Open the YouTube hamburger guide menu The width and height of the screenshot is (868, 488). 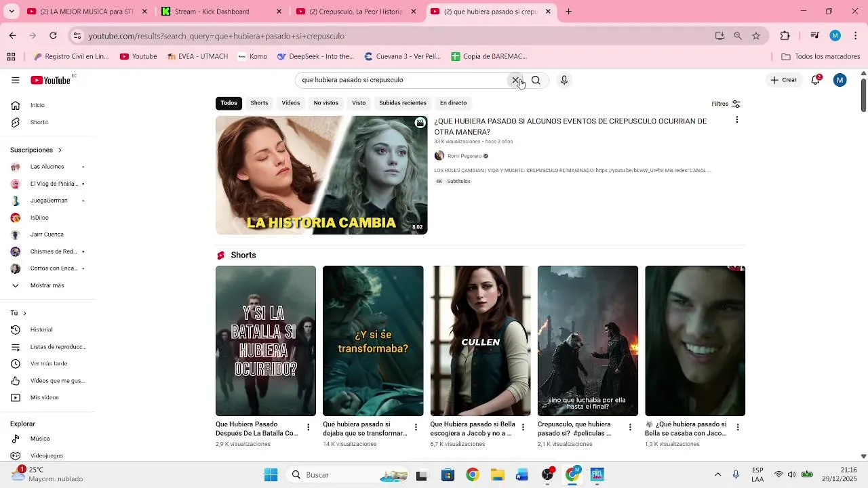(15, 80)
